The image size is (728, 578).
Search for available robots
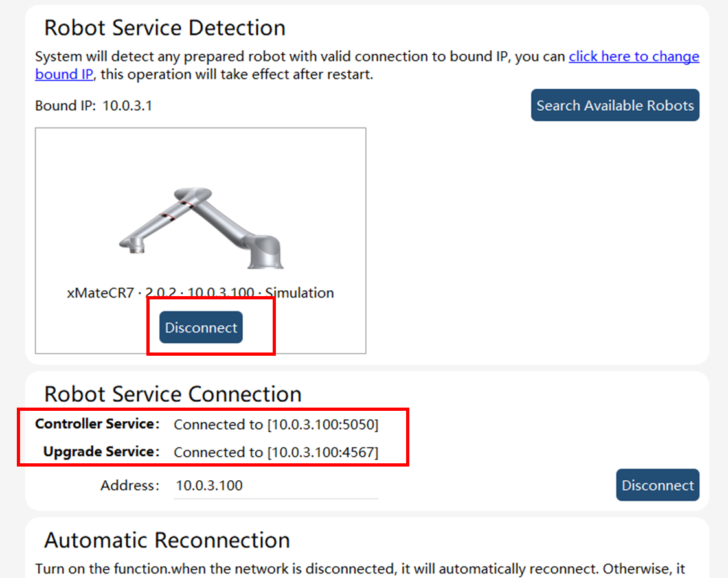[x=615, y=105]
